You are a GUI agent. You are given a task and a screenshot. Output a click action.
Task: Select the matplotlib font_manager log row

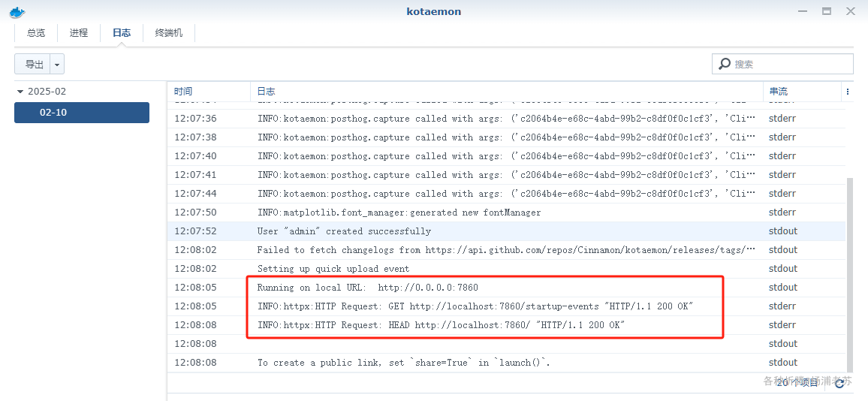click(507, 213)
